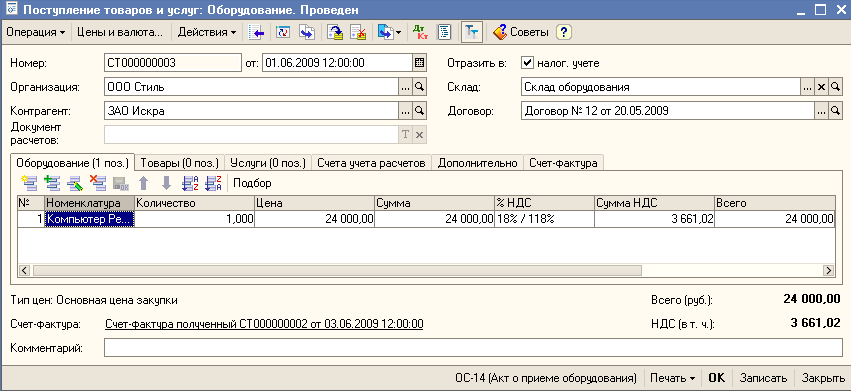The image size is (851, 391).
Task: Click the Комментарий input field
Action: [473, 348]
